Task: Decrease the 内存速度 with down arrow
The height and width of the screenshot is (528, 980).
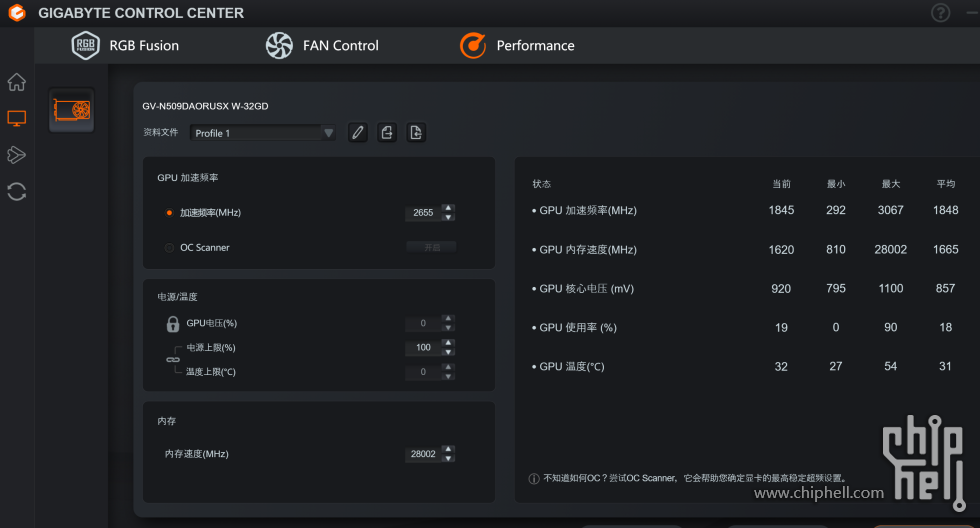Action: 448,458
